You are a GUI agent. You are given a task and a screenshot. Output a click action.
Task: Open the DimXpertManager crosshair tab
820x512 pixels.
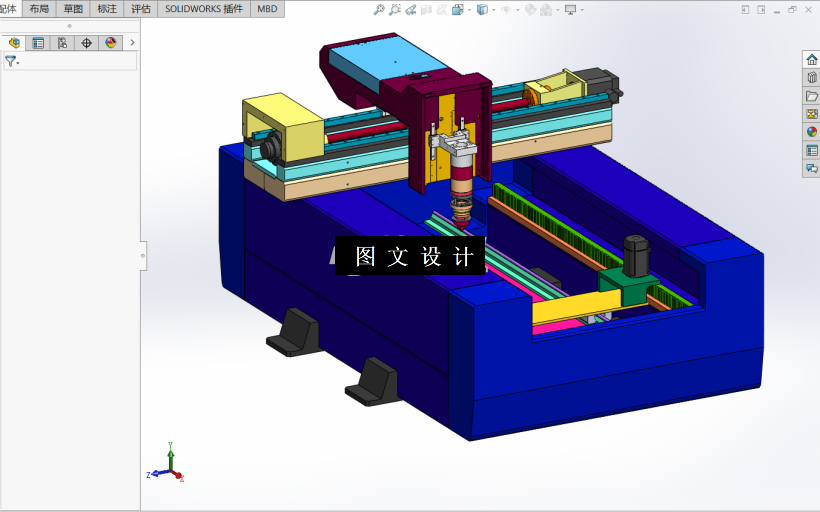tap(86, 43)
